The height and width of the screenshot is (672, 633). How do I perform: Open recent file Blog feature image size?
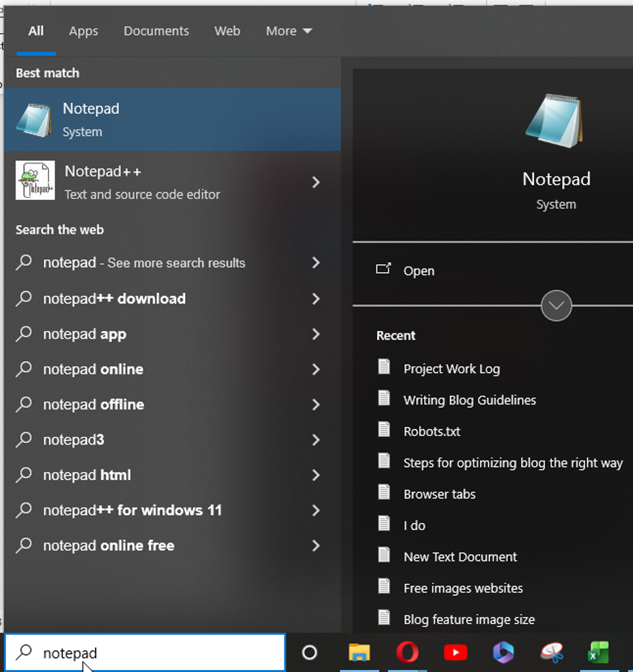pos(469,619)
